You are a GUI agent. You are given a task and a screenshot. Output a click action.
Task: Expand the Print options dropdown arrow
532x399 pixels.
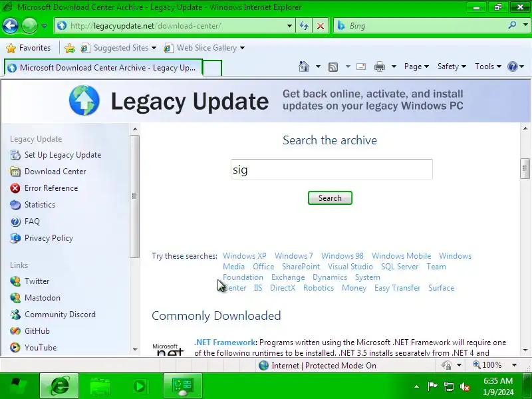tap(394, 66)
